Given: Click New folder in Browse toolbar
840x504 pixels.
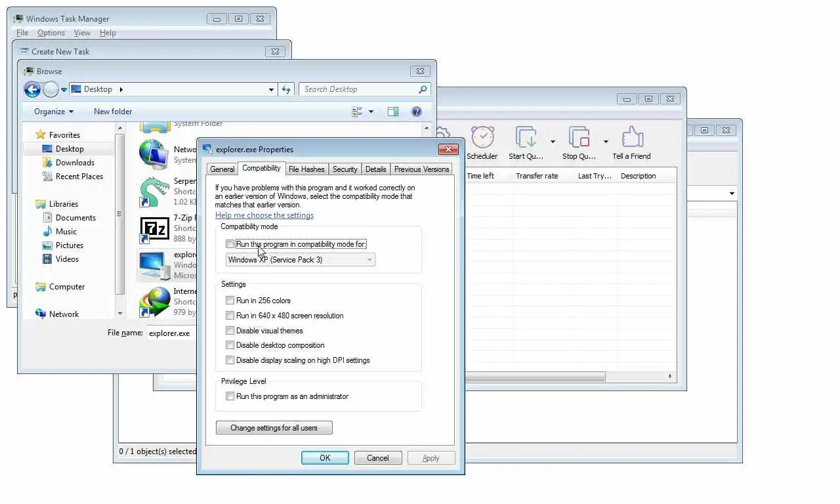Looking at the screenshot, I should [x=113, y=112].
